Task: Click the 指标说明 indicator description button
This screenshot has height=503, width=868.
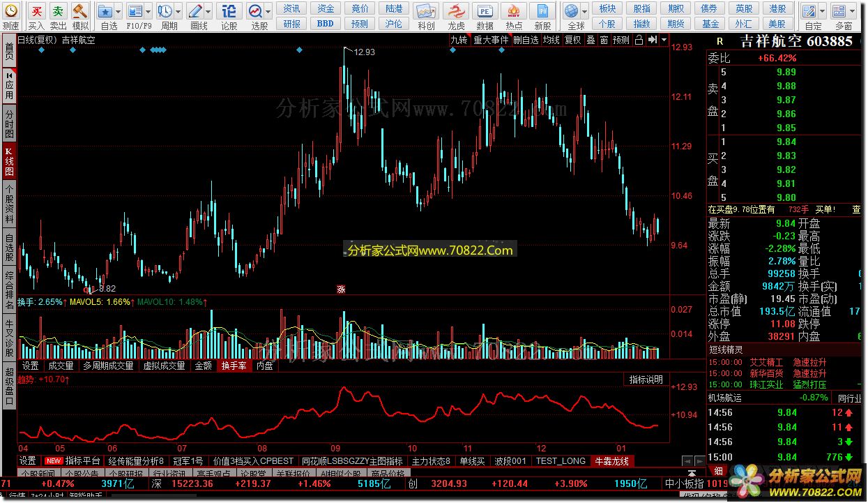Action: tap(646, 380)
